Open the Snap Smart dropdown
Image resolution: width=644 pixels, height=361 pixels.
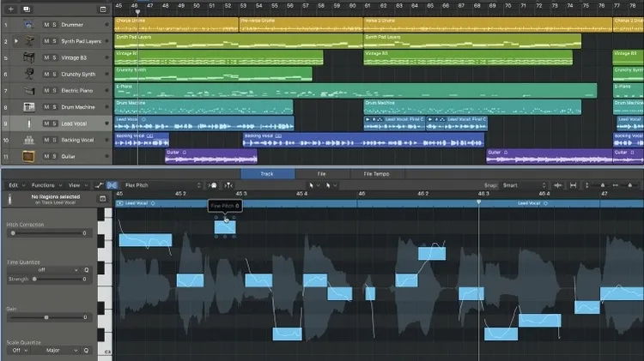tap(524, 185)
